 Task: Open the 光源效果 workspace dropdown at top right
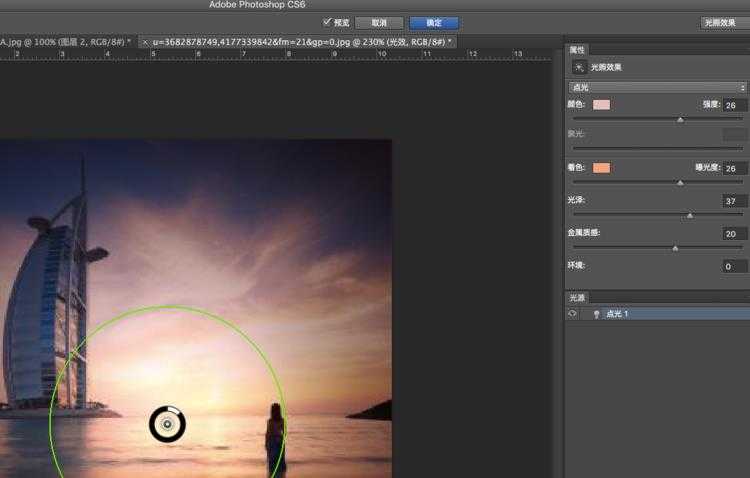click(722, 22)
